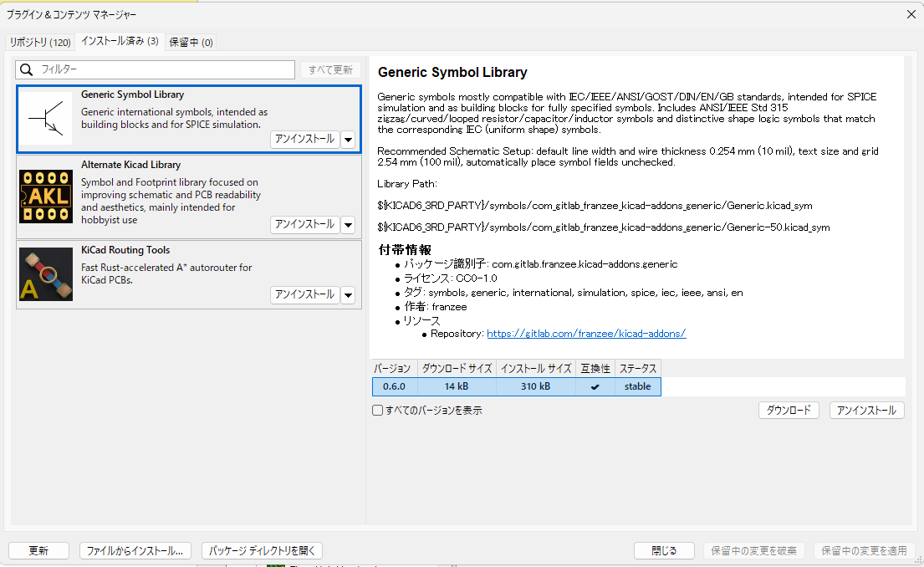Click the ダウンロード サイズ column header
924x567 pixels.
[457, 368]
